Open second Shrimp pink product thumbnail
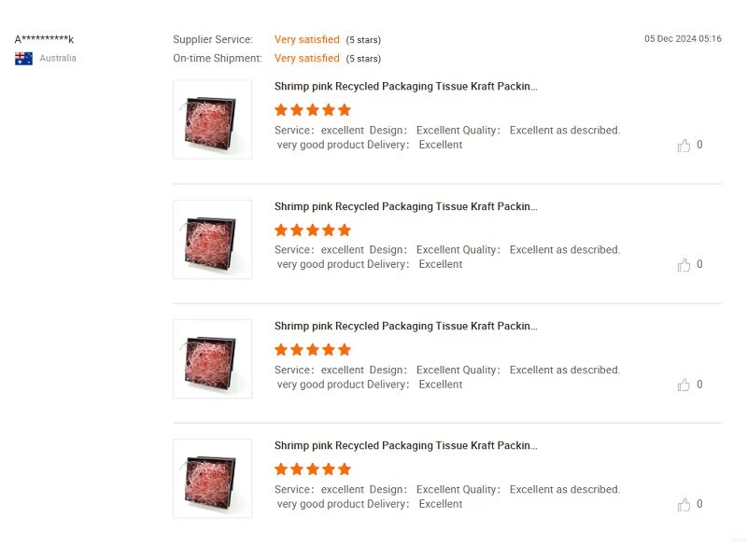 (213, 239)
